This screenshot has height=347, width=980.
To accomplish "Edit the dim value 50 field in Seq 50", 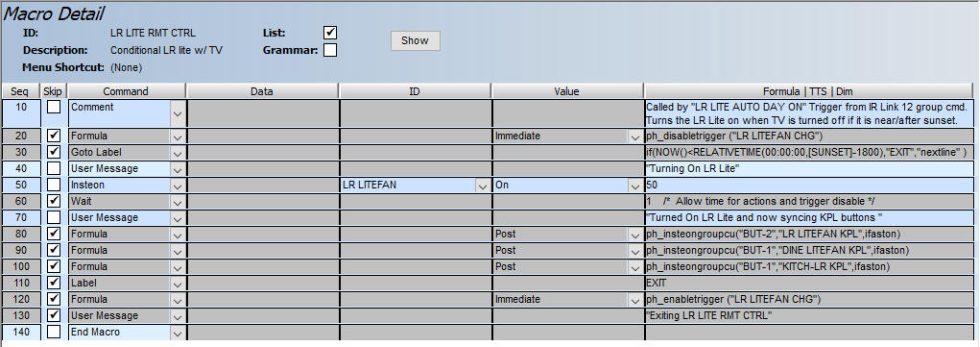I will (809, 186).
